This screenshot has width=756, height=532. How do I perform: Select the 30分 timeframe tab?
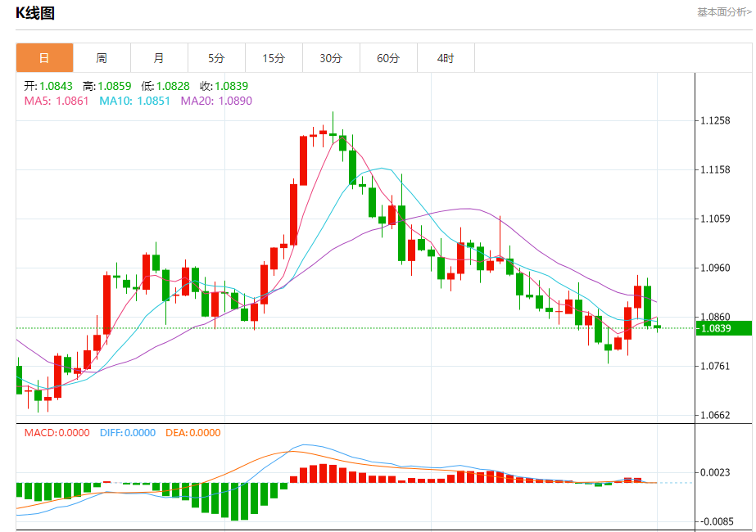(x=331, y=58)
